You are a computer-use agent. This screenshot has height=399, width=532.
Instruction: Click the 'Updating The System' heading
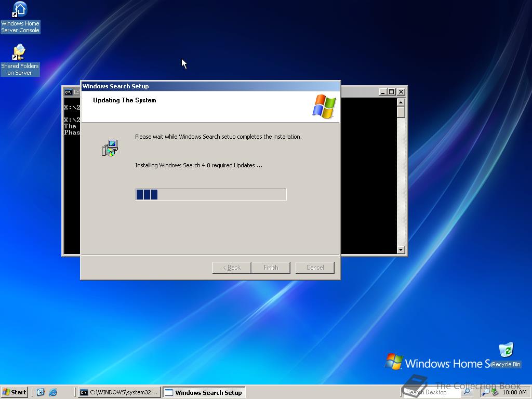pyautogui.click(x=125, y=100)
